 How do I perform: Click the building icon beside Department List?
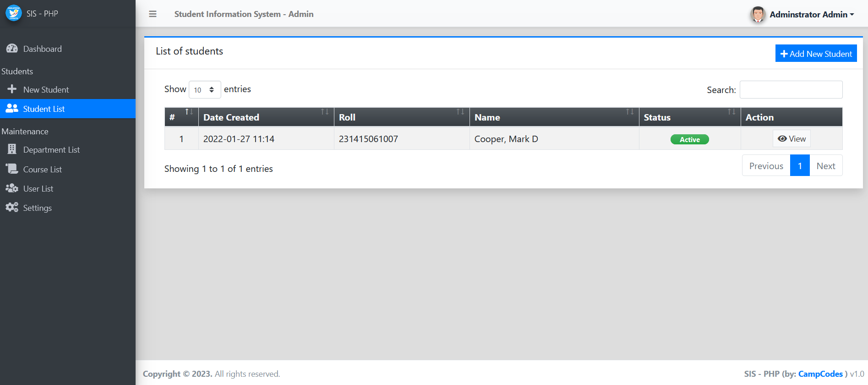(x=12, y=149)
